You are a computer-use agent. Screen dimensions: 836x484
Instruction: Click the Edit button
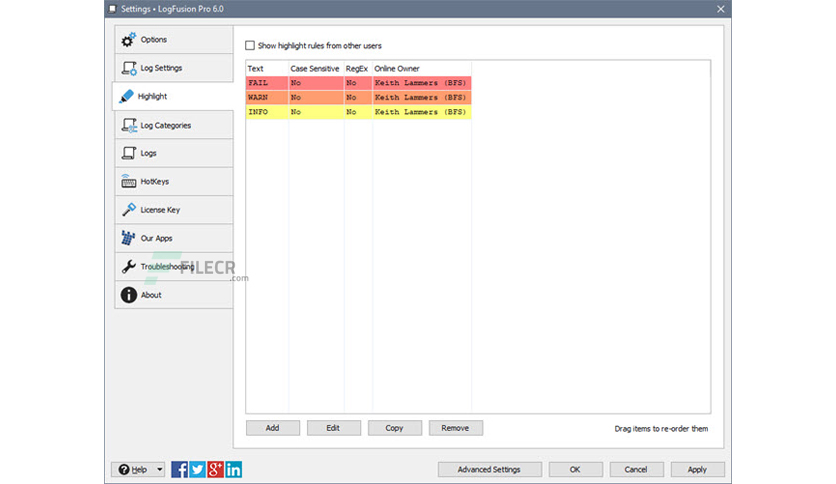[x=334, y=428]
